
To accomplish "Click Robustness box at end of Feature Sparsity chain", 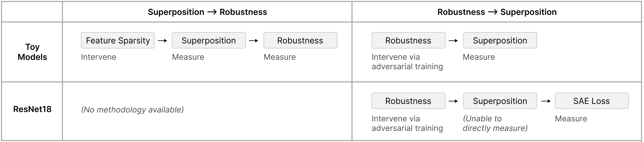I will click(300, 40).
